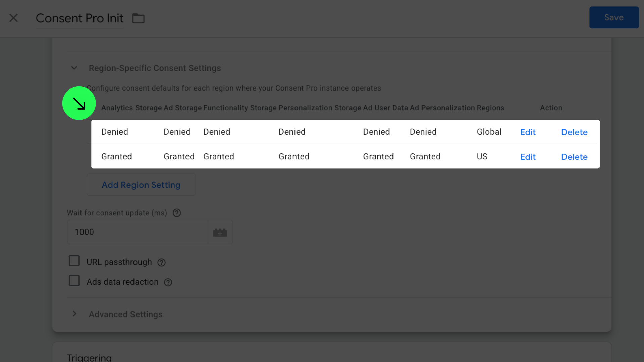Click the wait for consent 1000 field

click(138, 232)
